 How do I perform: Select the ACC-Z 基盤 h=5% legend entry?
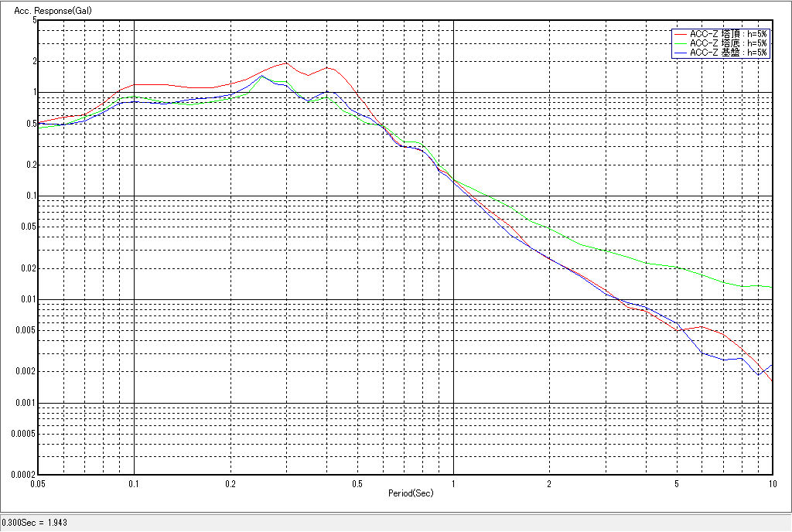(x=727, y=53)
